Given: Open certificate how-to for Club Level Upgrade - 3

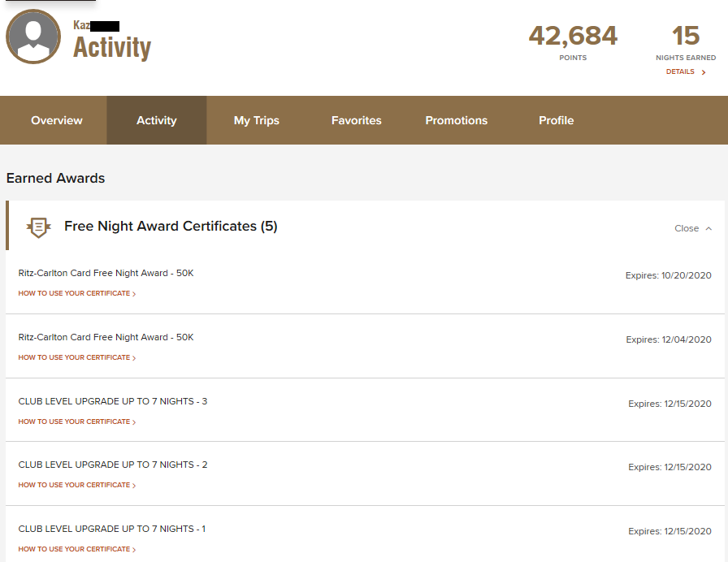Looking at the screenshot, I should coord(77,421).
